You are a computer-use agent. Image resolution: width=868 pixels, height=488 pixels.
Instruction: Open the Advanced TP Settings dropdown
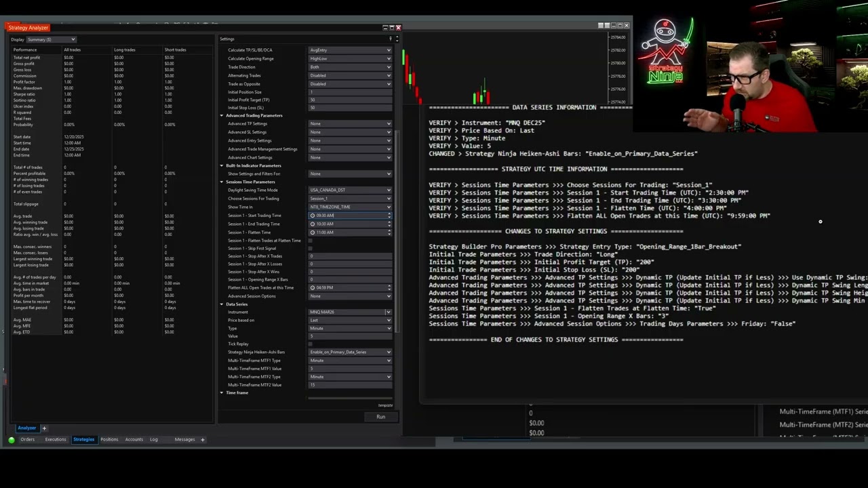coord(350,123)
